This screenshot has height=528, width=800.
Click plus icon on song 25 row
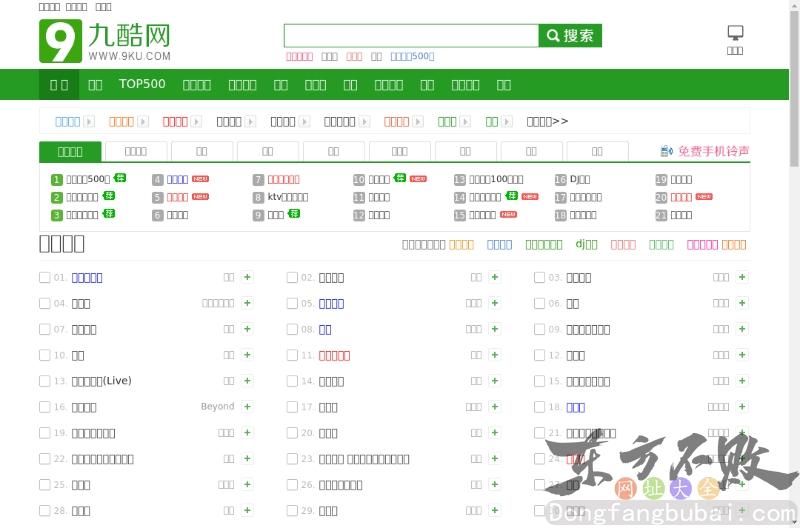[x=247, y=484]
